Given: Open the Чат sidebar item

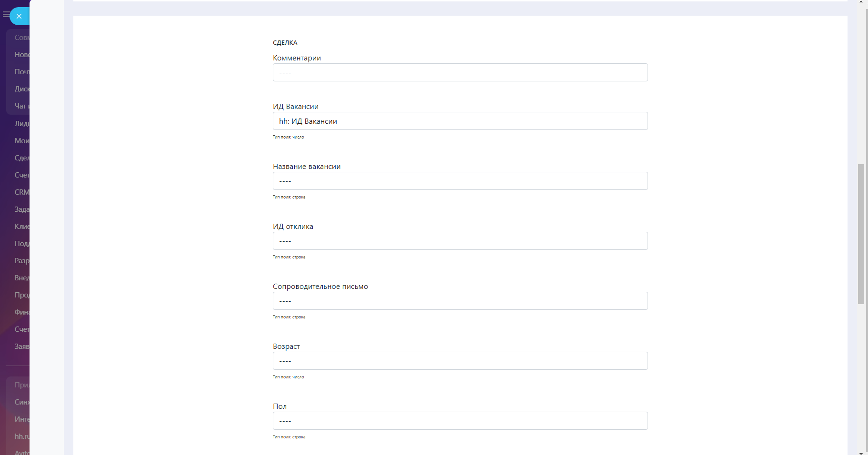Looking at the screenshot, I should (21, 106).
